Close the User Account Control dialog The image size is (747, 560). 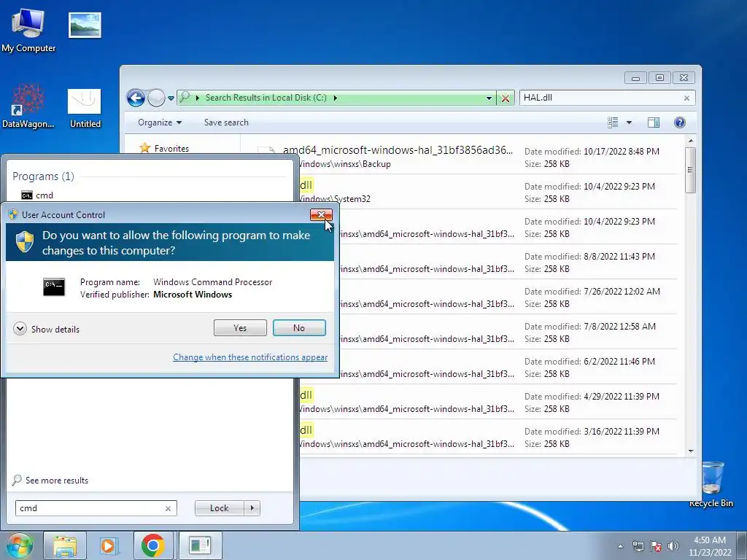pyautogui.click(x=321, y=215)
